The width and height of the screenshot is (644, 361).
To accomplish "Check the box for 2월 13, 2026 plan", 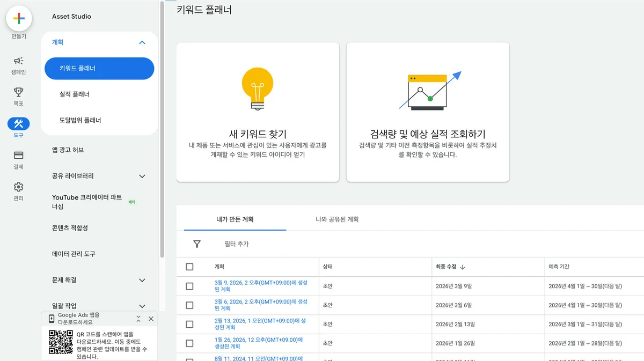I will [189, 325].
